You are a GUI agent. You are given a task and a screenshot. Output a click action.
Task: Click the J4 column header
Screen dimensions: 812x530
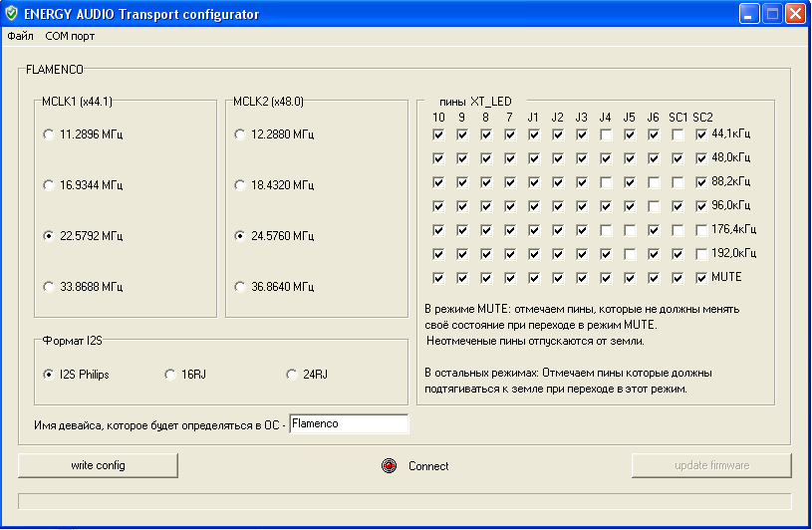point(606,118)
